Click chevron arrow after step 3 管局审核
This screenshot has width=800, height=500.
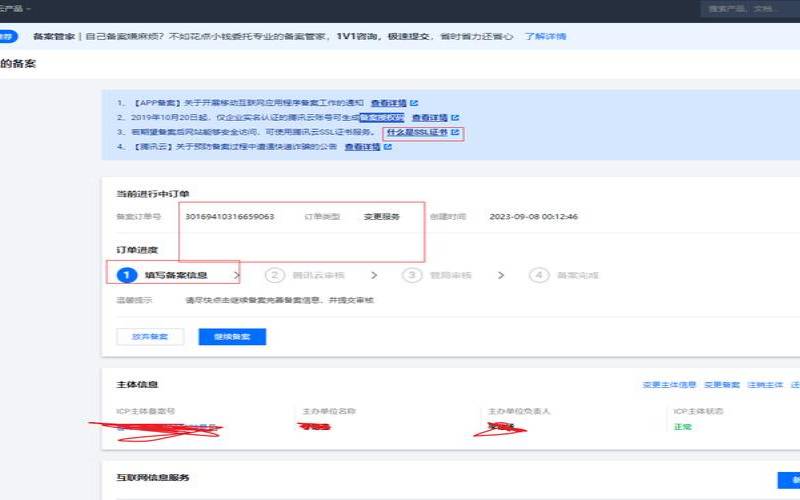501,275
